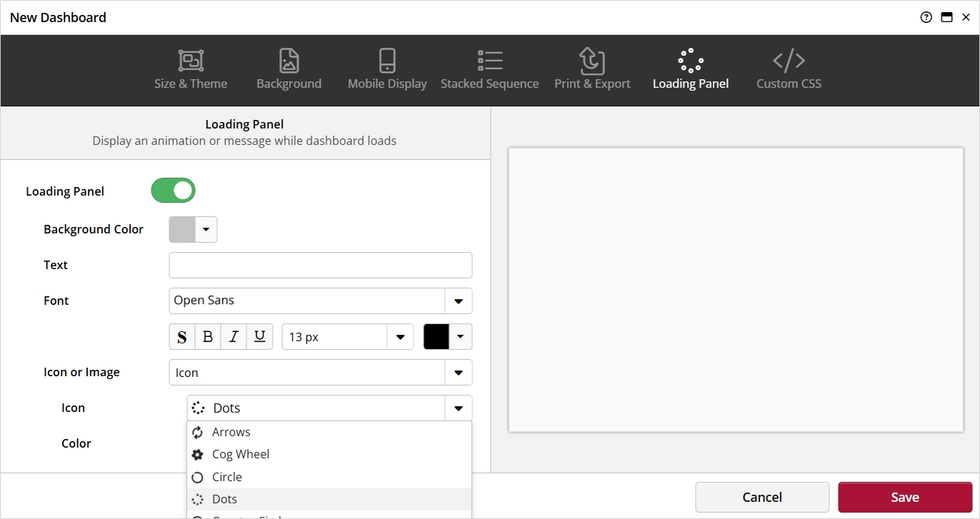
Task: Click the Save button
Action: (x=904, y=498)
